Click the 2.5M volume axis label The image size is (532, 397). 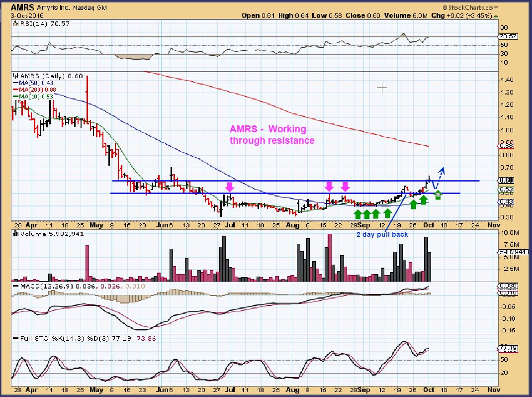pos(512,269)
